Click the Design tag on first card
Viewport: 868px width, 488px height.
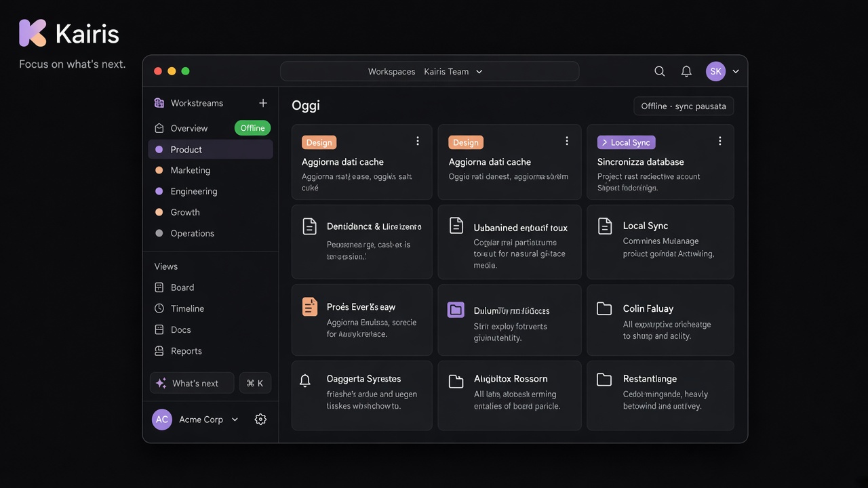point(319,142)
